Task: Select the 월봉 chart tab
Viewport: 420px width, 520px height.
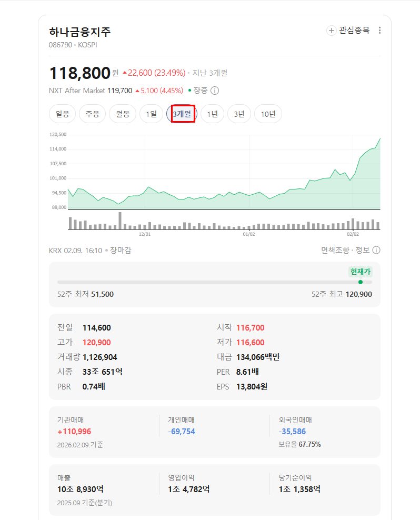Action: point(123,114)
